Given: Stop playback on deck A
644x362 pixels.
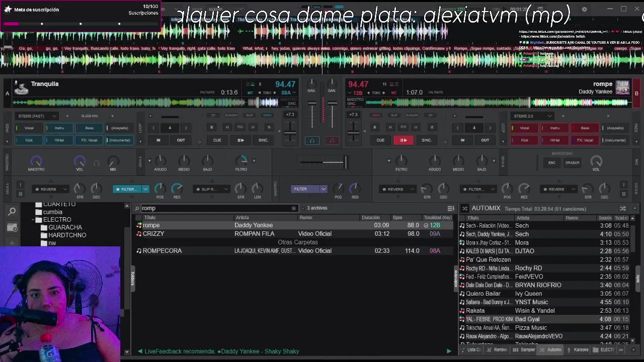Looking at the screenshot, I should pos(211,127).
